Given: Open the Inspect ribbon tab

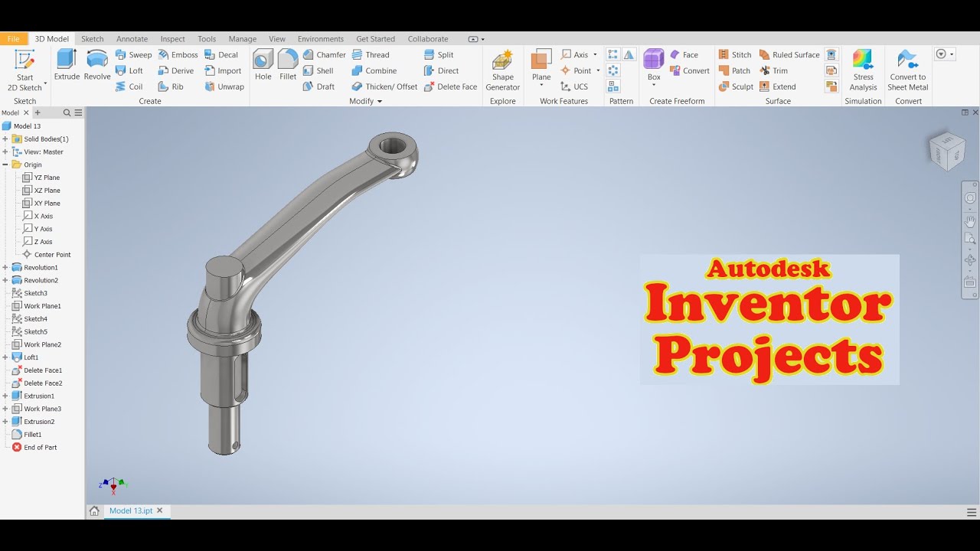Looking at the screenshot, I should click(x=172, y=39).
